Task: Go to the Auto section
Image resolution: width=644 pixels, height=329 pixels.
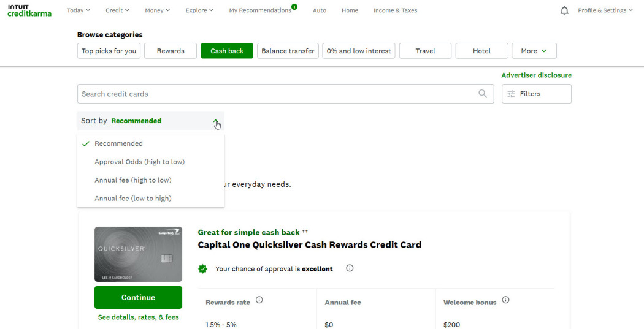Action: [320, 10]
